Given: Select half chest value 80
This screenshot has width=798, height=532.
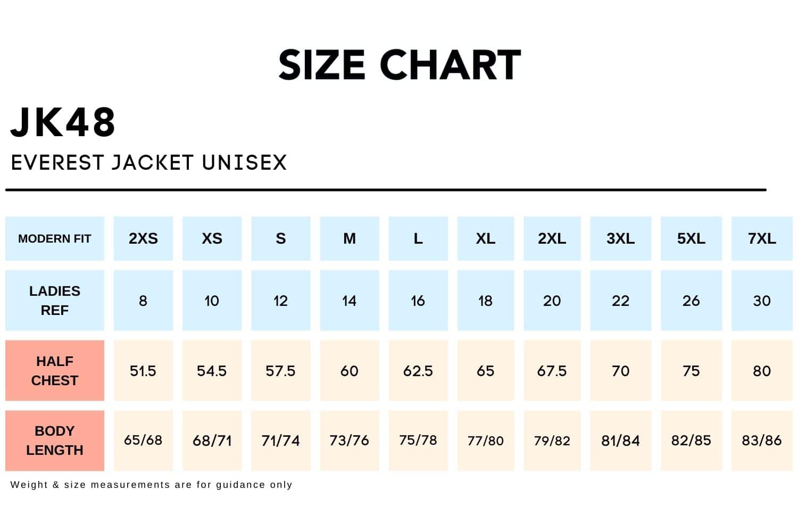Looking at the screenshot, I should click(x=762, y=371).
